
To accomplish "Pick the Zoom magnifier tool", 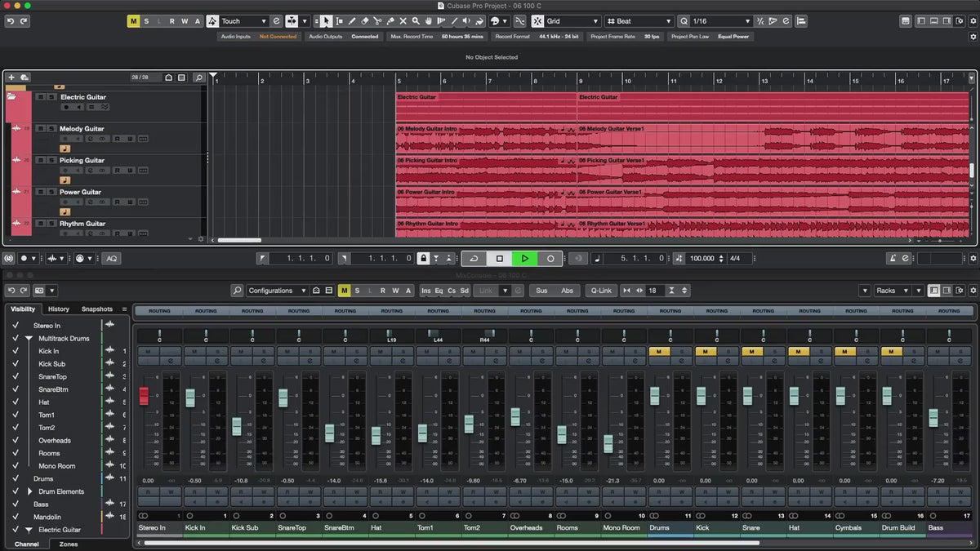I will click(416, 21).
